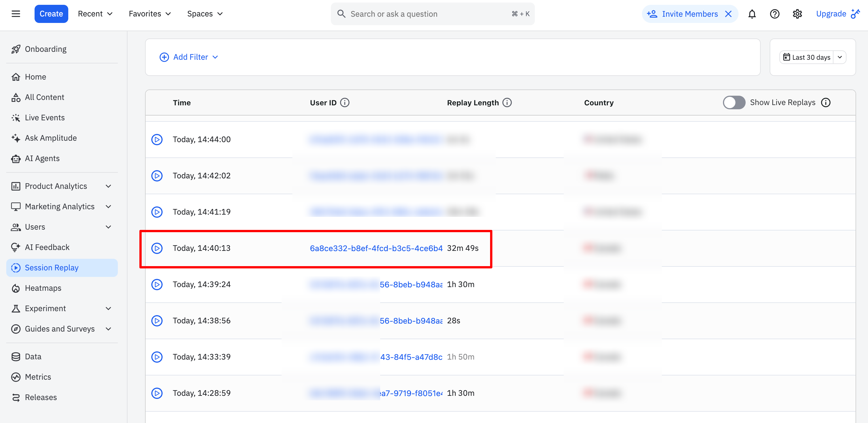
Task: Play the 14:40:13 session replay
Action: tap(157, 248)
